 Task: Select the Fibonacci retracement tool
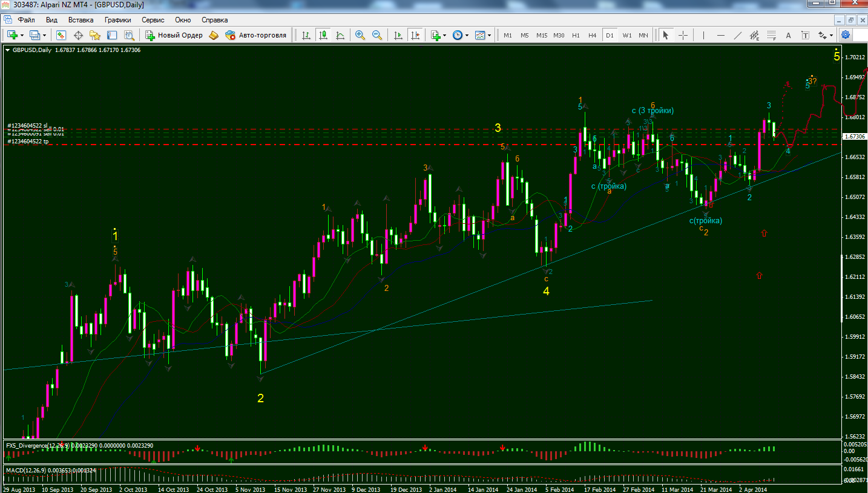[772, 35]
